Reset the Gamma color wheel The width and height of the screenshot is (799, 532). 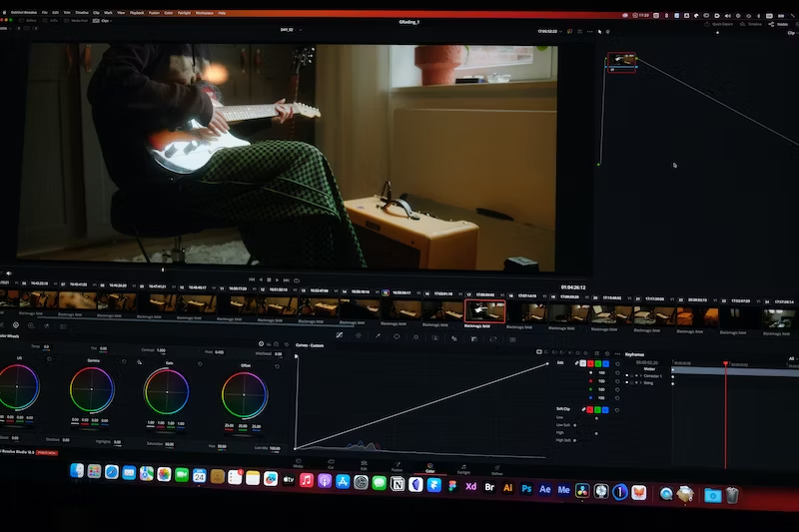click(x=124, y=361)
